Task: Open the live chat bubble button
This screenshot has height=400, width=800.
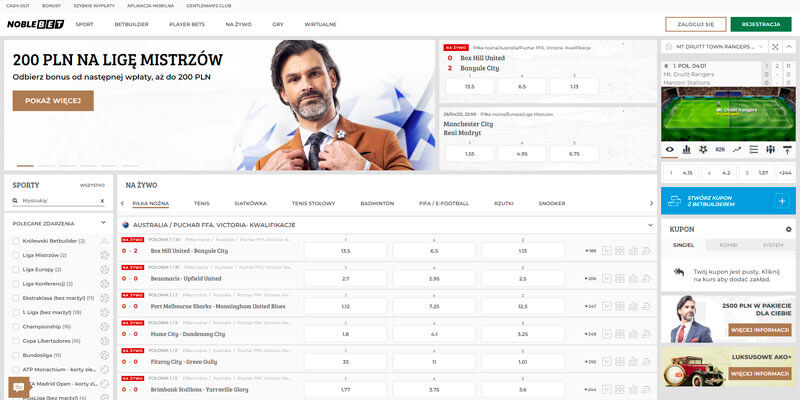Action: pyautogui.click(x=19, y=387)
